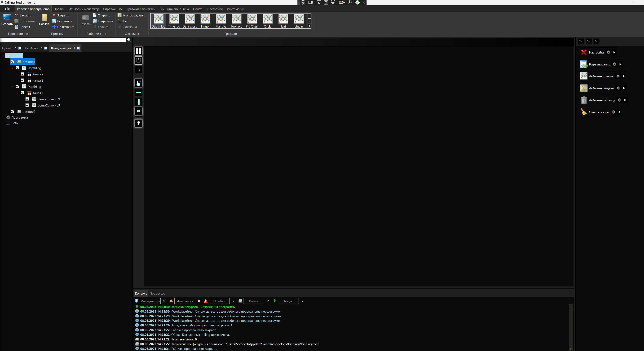Select the location pin marker tool
This screenshot has height=351, width=644.
tap(138, 123)
